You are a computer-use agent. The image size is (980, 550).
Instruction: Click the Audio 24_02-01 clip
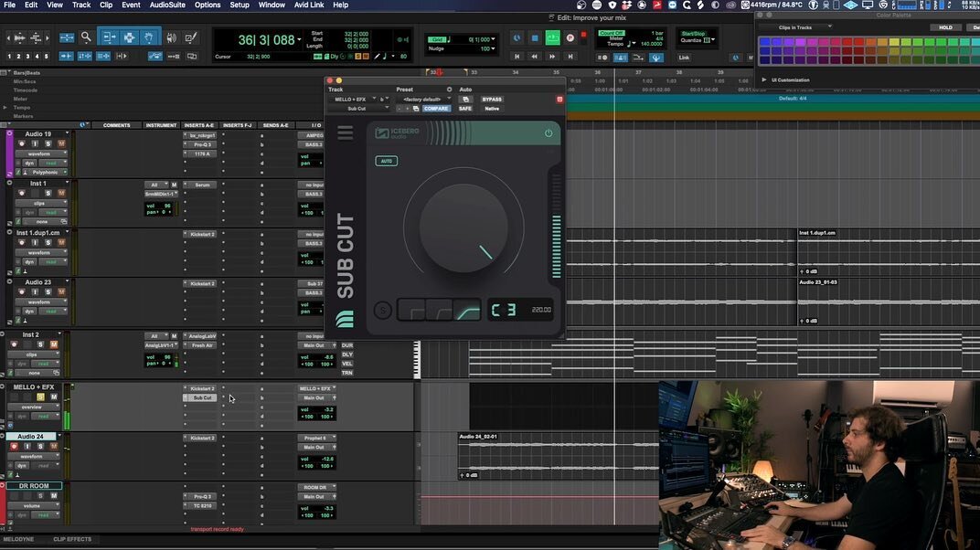point(559,457)
